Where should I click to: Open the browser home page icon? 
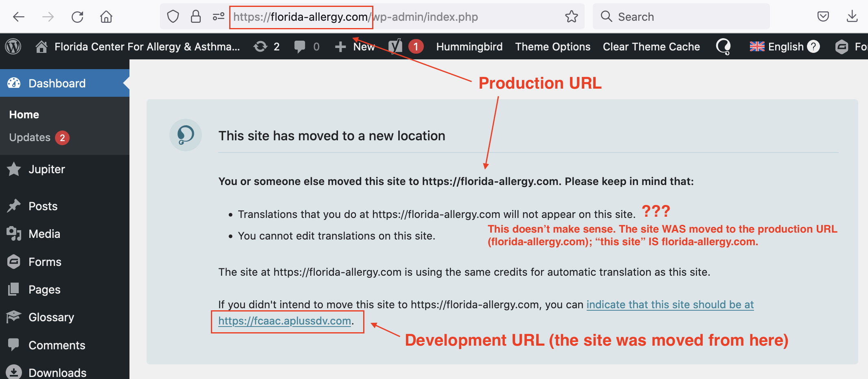point(106,17)
